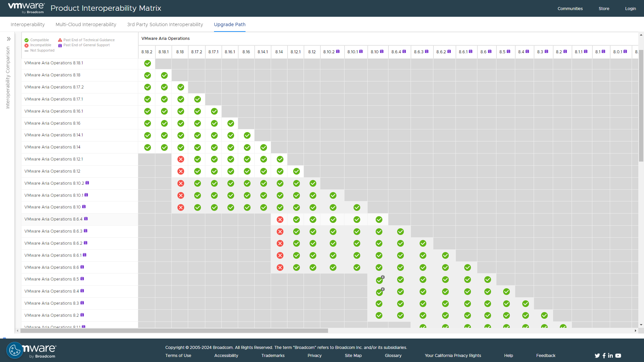Open the LinkedIn social icon

pos(610,356)
